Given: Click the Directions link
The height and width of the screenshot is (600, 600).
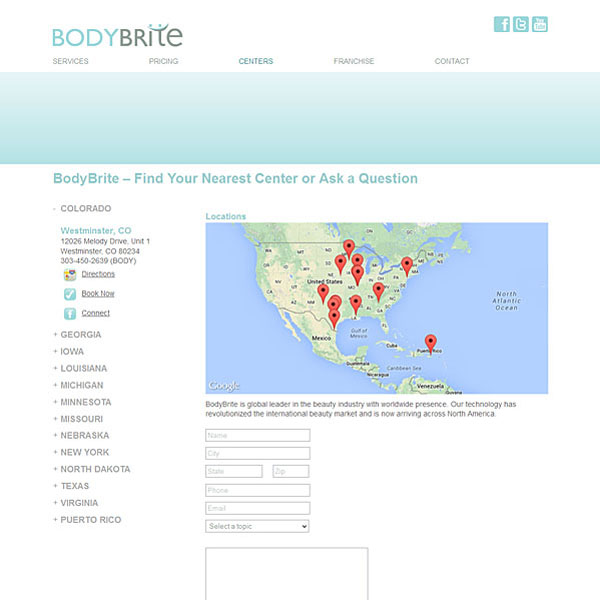Looking at the screenshot, I should click(98, 274).
